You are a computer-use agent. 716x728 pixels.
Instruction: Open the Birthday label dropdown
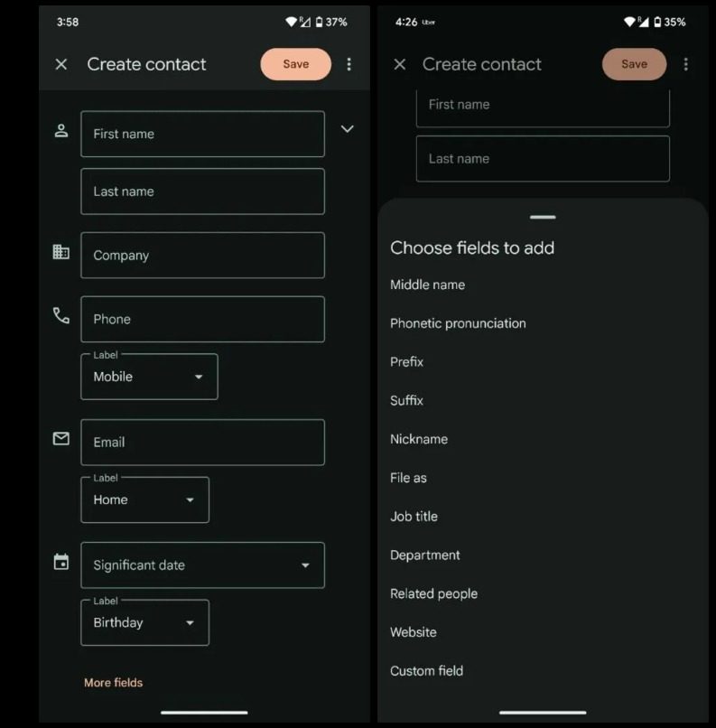(x=144, y=622)
